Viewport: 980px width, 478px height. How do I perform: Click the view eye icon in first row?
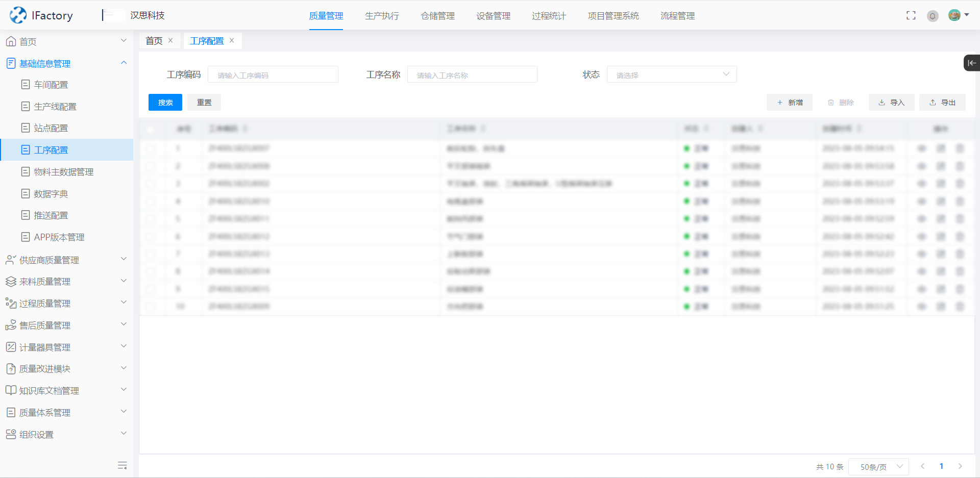922,148
